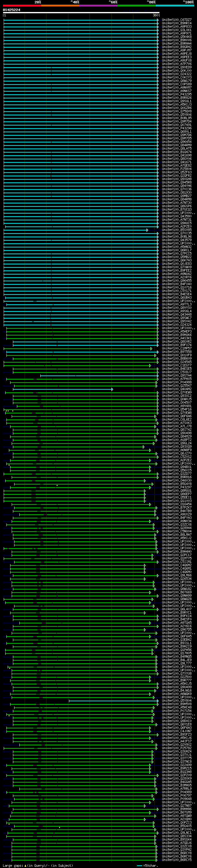Click the red ~20% identity legend segment
Image resolution: width=197 pixels, height=868 pixels.
point(22,6)
